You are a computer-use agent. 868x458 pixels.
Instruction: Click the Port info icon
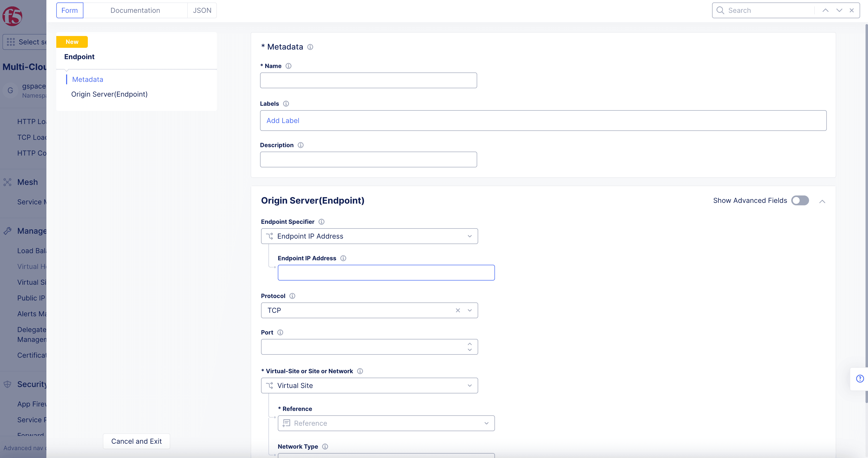[x=280, y=332]
